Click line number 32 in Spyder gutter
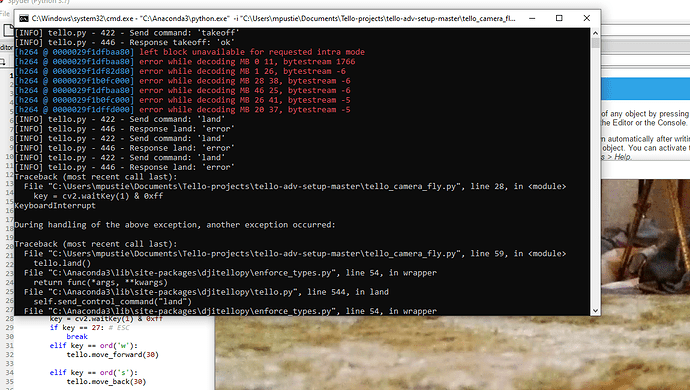Image resolution: width=690 pixels, height=390 pixels. pos(9,355)
